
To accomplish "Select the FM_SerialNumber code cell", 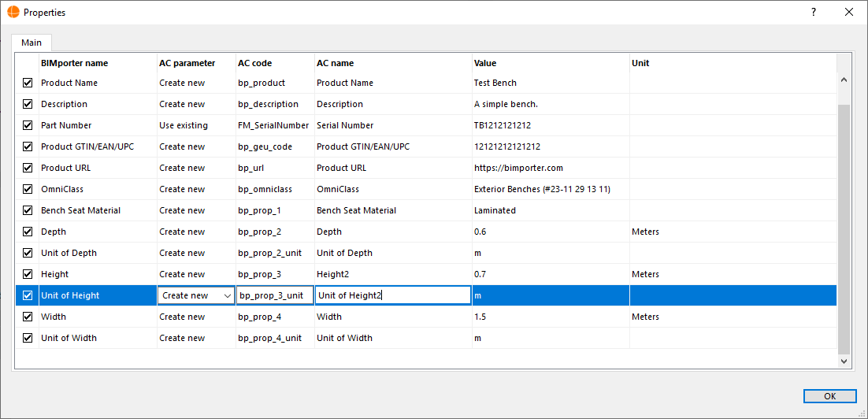I will pos(275,126).
